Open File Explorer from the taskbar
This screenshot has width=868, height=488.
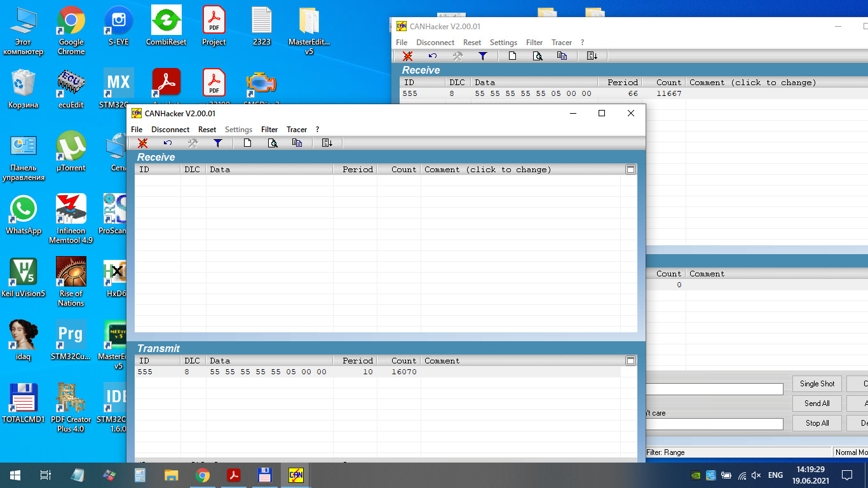[x=172, y=475]
